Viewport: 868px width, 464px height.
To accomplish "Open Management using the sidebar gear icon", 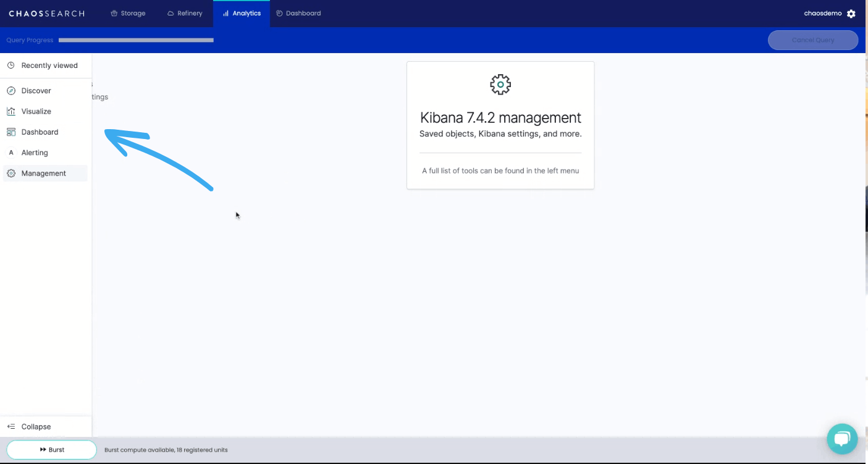I will pos(11,173).
